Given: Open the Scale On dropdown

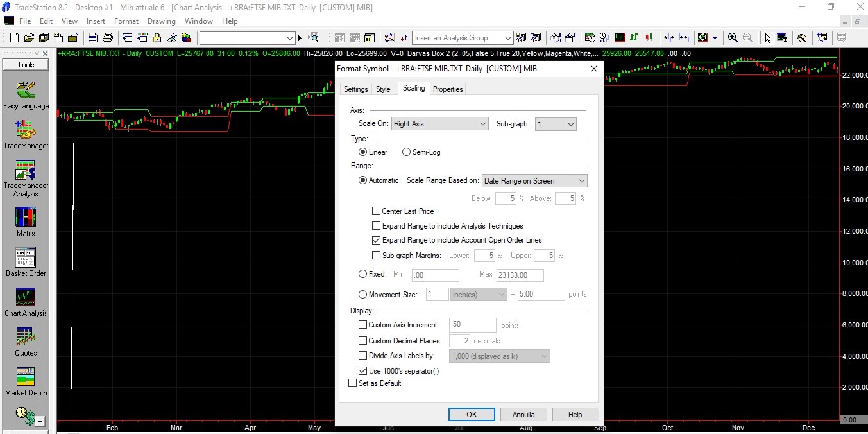Looking at the screenshot, I should [x=440, y=124].
